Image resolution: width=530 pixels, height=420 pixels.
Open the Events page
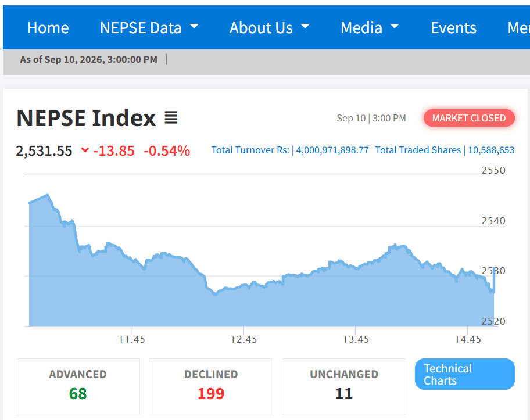(453, 28)
